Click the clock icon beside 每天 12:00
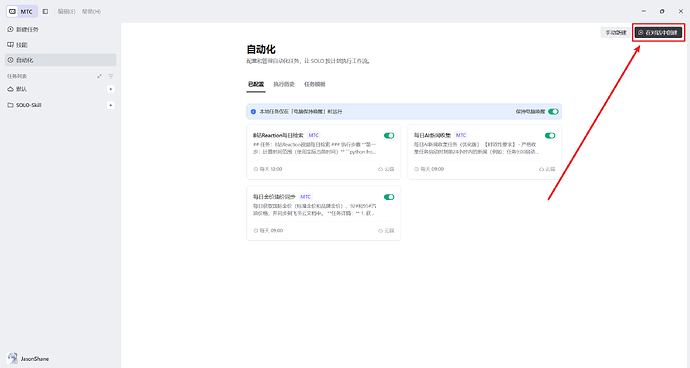The height and width of the screenshot is (368, 690). [256, 169]
